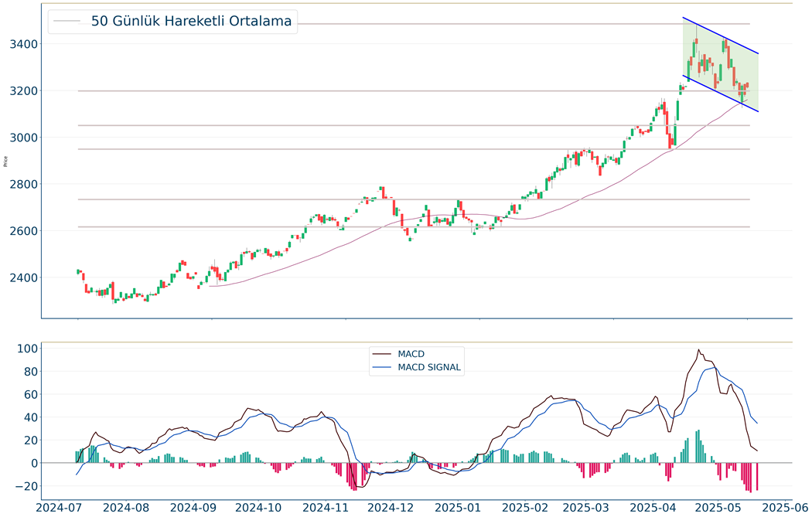Image resolution: width=812 pixels, height=517 pixels.
Task: Click the 50 Günlük Hareketli Ortalama legend label
Action: [191, 21]
